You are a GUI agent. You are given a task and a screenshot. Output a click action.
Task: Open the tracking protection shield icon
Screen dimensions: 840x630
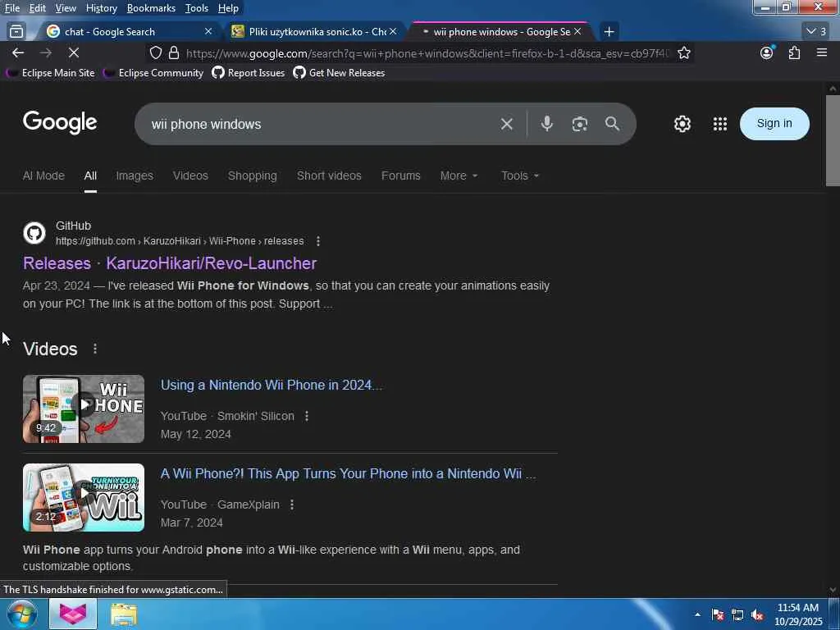coord(155,52)
